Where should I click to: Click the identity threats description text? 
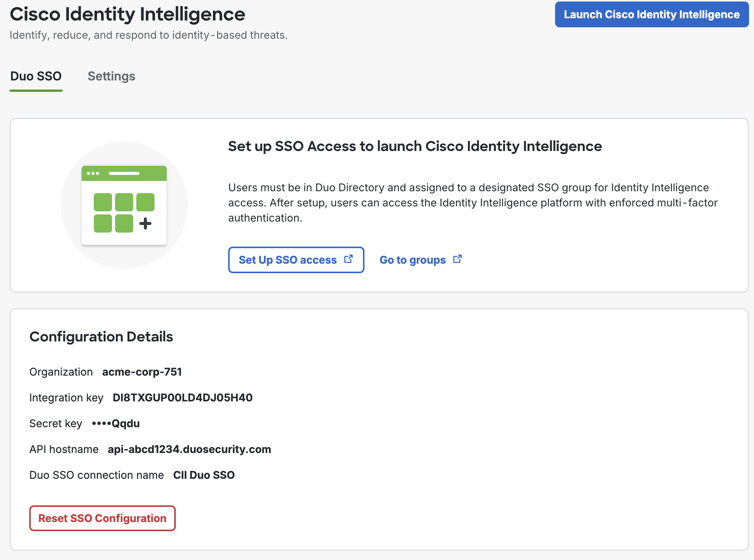pos(148,35)
